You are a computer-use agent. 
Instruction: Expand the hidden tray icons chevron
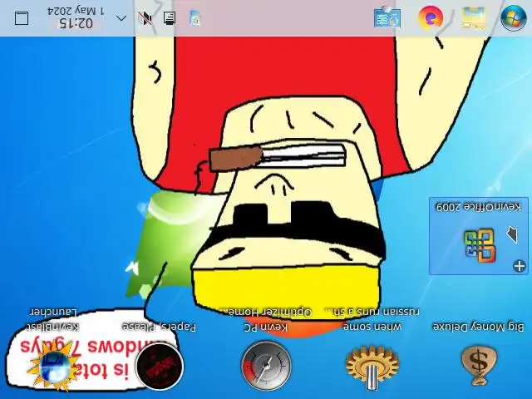(121, 18)
